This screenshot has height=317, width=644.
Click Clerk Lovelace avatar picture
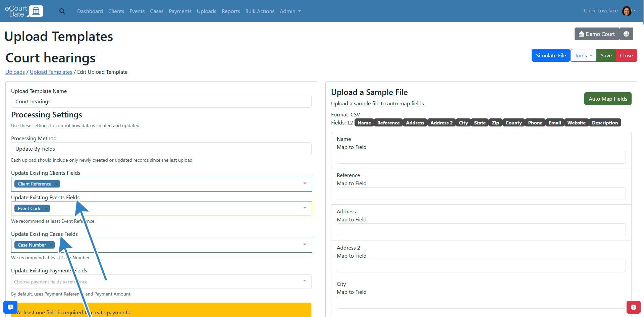[x=627, y=11]
